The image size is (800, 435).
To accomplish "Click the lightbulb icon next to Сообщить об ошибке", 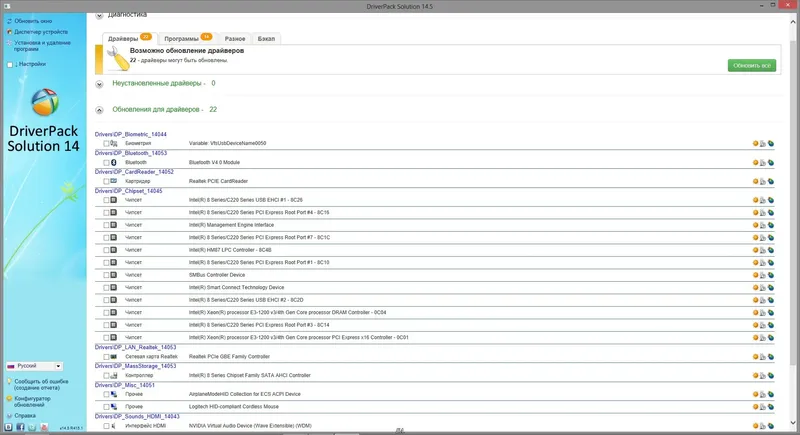I will click(x=9, y=381).
